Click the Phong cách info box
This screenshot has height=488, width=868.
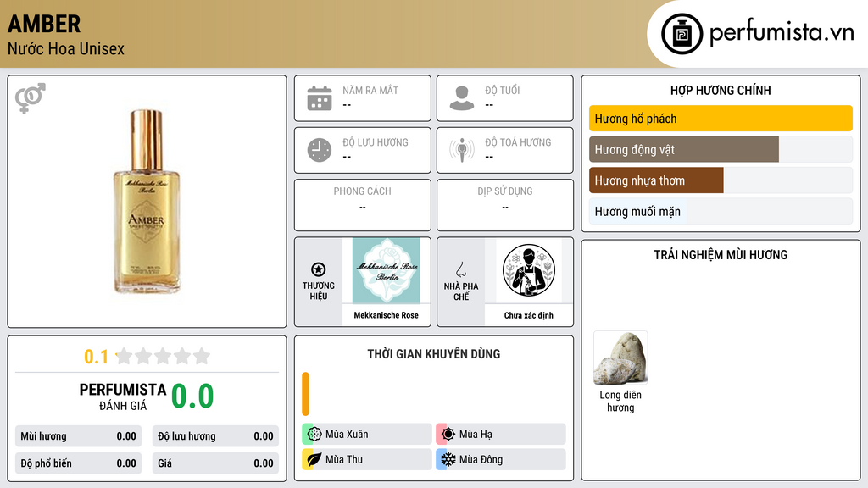(x=363, y=205)
